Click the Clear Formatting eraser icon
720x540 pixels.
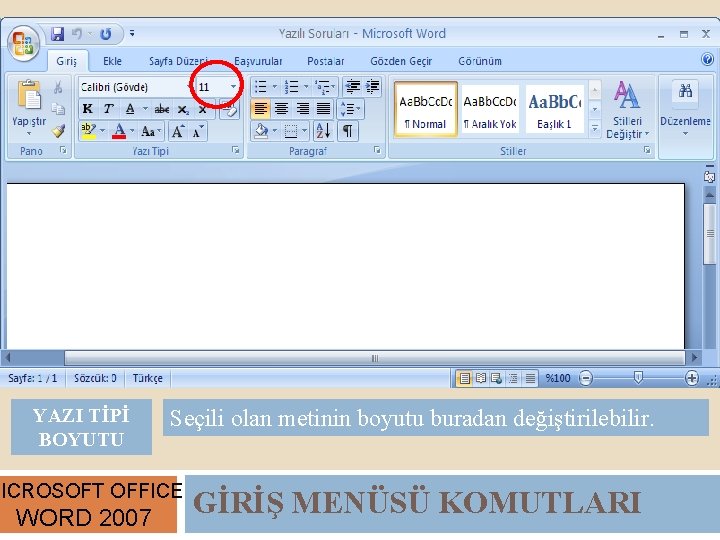click(x=230, y=110)
